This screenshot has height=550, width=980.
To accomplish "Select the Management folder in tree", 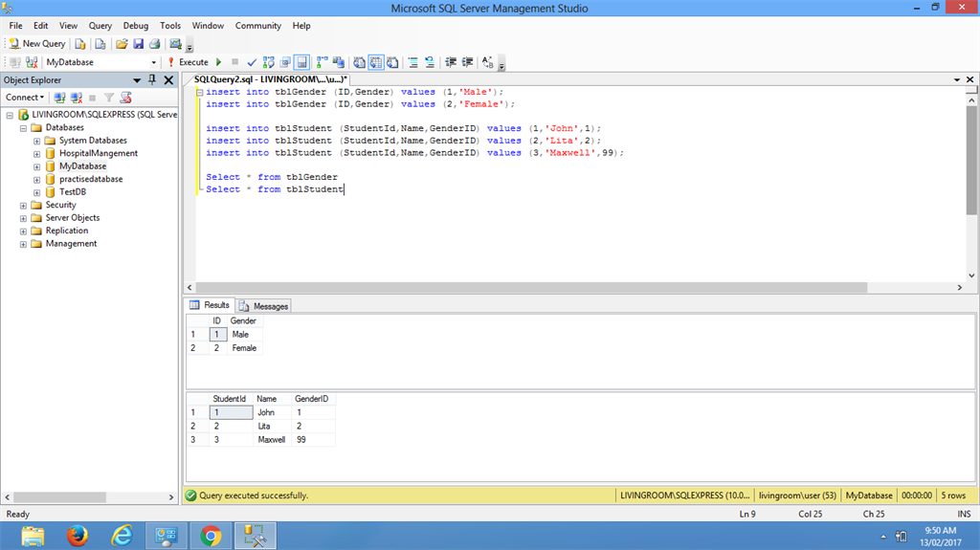I will click(x=71, y=244).
